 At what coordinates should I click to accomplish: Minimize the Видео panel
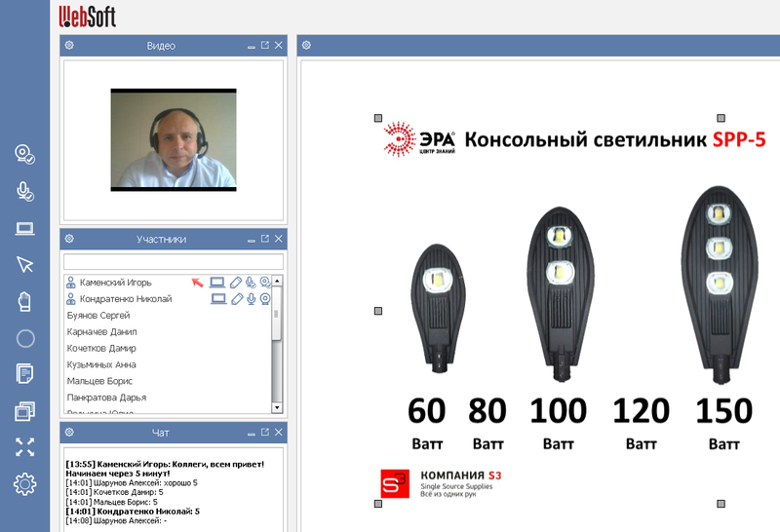pyautogui.click(x=252, y=46)
